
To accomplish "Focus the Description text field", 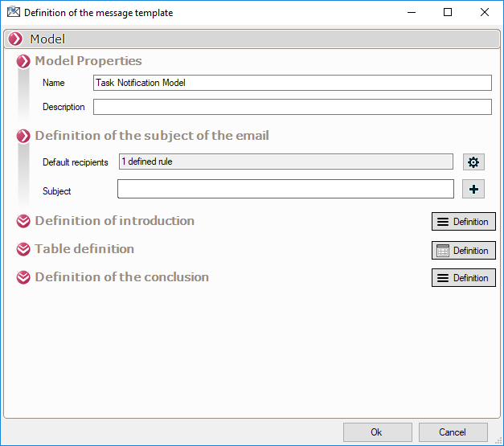I will pos(292,107).
